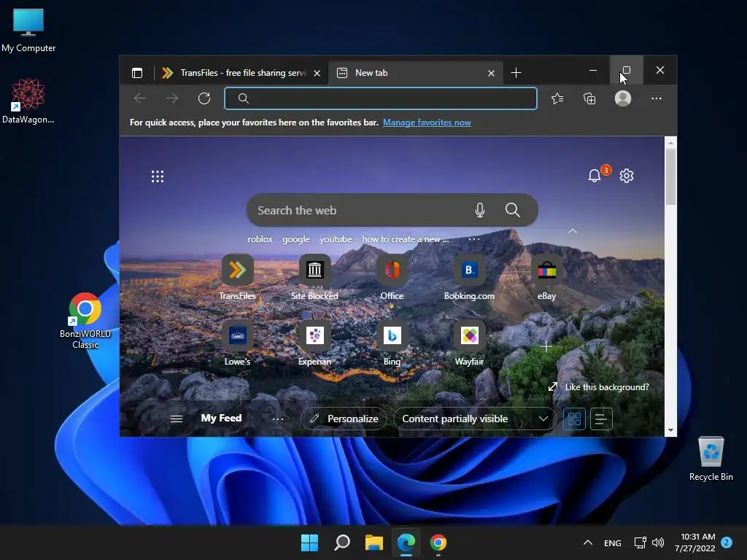Image resolution: width=747 pixels, height=560 pixels.
Task: Show hidden system tray icons
Action: (588, 542)
